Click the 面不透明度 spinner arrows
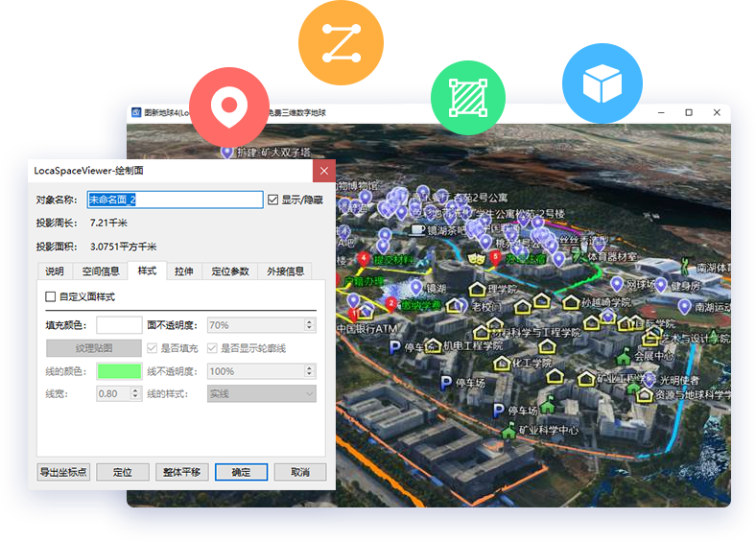Image resolution: width=756 pixels, height=542 pixels. (310, 325)
